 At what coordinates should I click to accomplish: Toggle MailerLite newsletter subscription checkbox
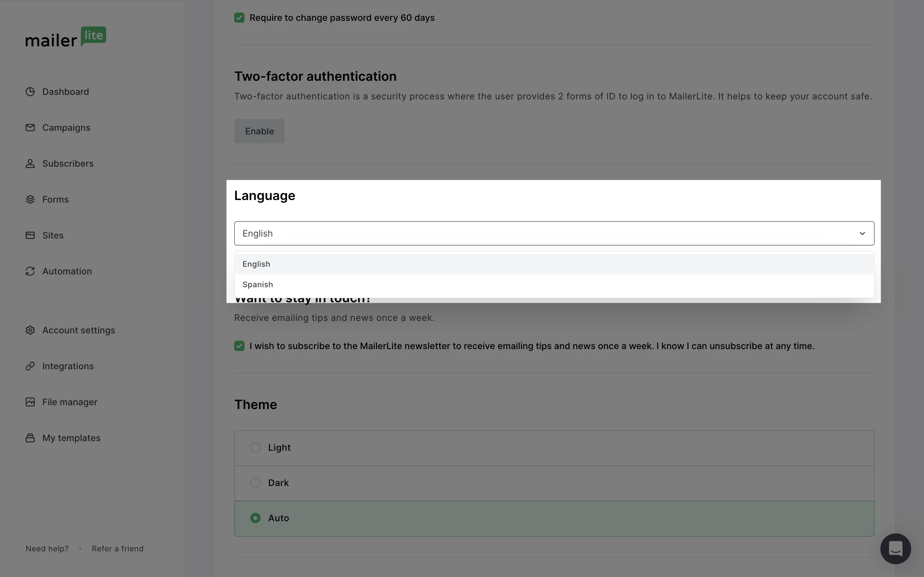pyautogui.click(x=239, y=346)
